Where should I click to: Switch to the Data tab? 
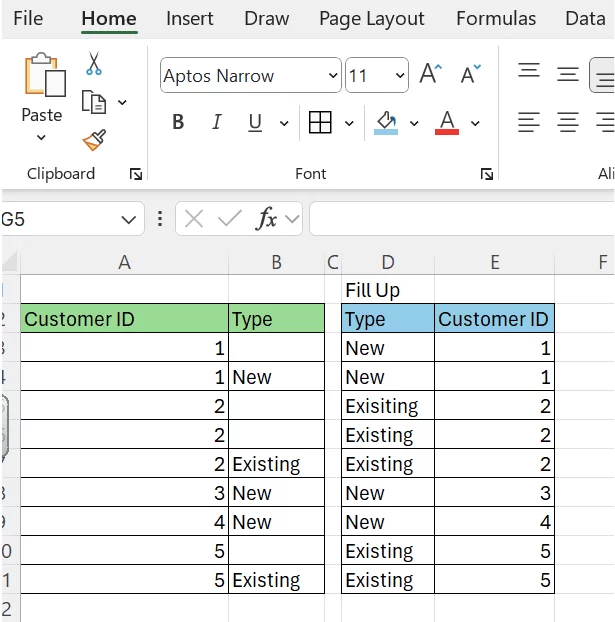585,18
